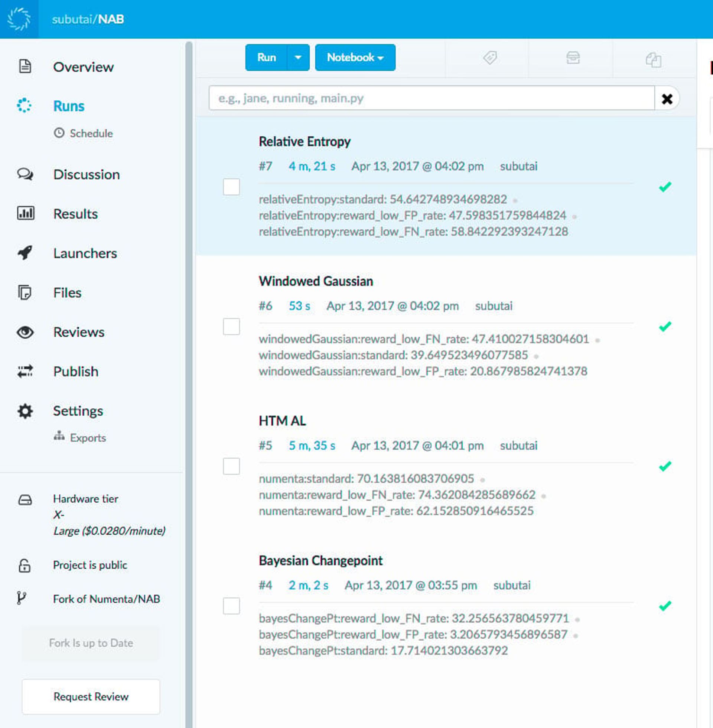This screenshot has width=713, height=728.
Task: Select the Windowed Gaussian run checkbox
Action: pyautogui.click(x=231, y=326)
